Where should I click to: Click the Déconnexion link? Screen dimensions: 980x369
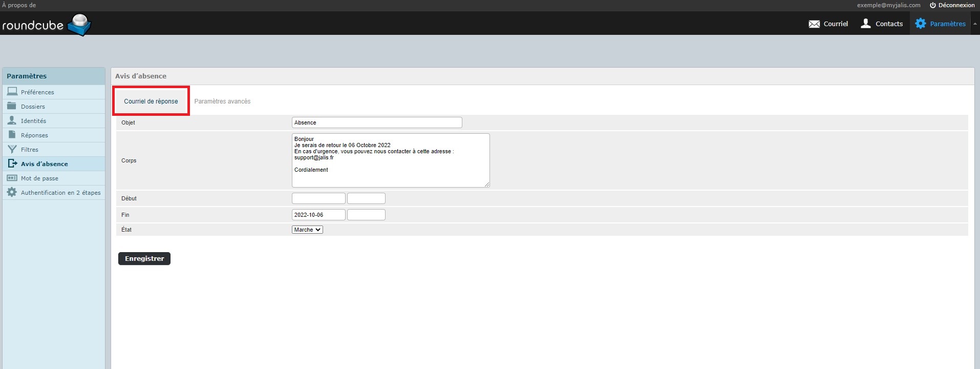952,5
